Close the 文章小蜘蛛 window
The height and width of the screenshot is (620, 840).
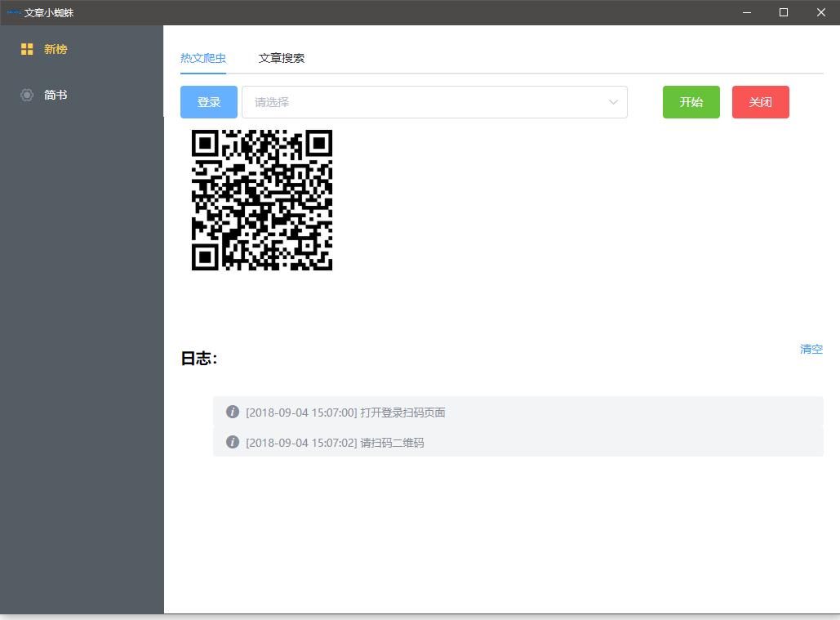point(820,12)
